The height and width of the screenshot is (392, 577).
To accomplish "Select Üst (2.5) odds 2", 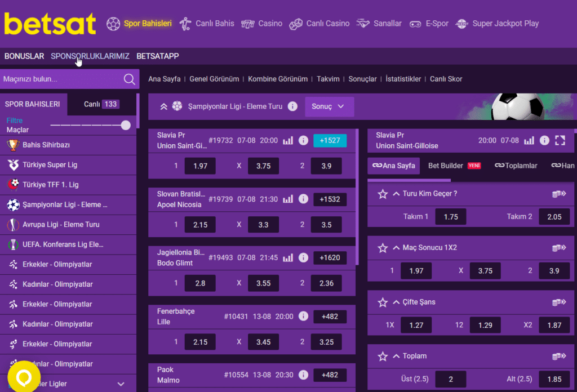I will click(450, 379).
